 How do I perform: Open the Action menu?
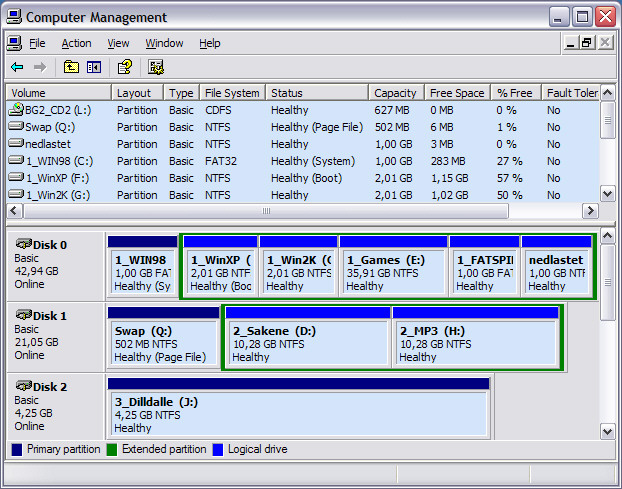click(x=76, y=43)
